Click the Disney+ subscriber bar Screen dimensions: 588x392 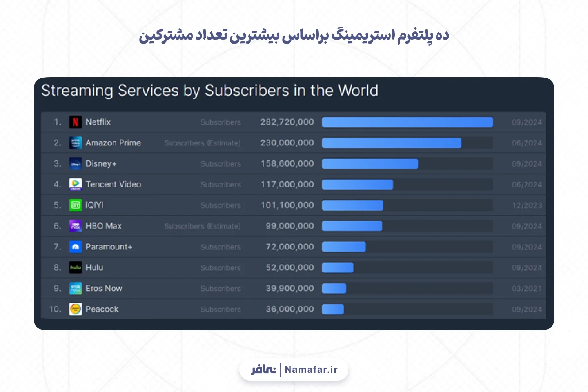[370, 163]
